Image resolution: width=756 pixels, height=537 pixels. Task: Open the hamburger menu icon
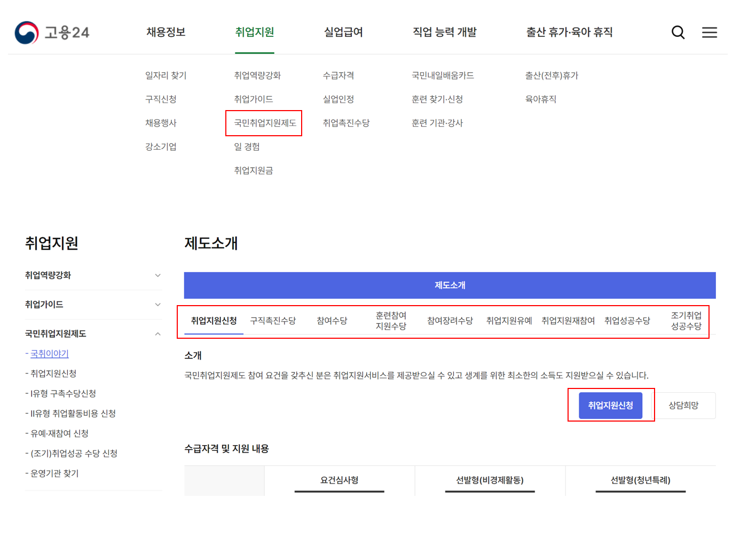710,32
